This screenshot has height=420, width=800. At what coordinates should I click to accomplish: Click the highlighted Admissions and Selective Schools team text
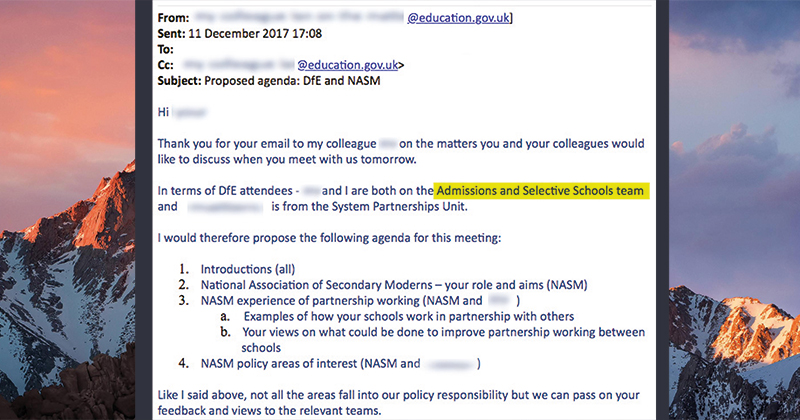point(541,191)
